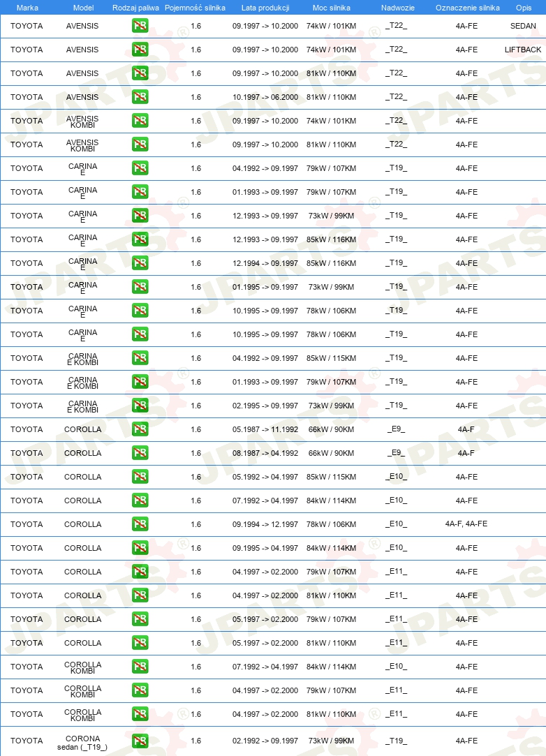The image size is (546, 756).
Task: Click fuel icon for Corolla 09.1995 row
Action: [x=140, y=548]
